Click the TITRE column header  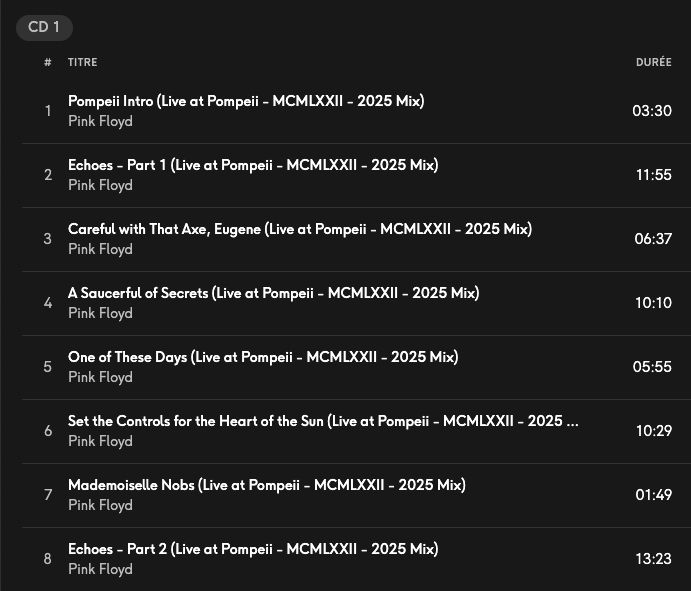[x=82, y=62]
